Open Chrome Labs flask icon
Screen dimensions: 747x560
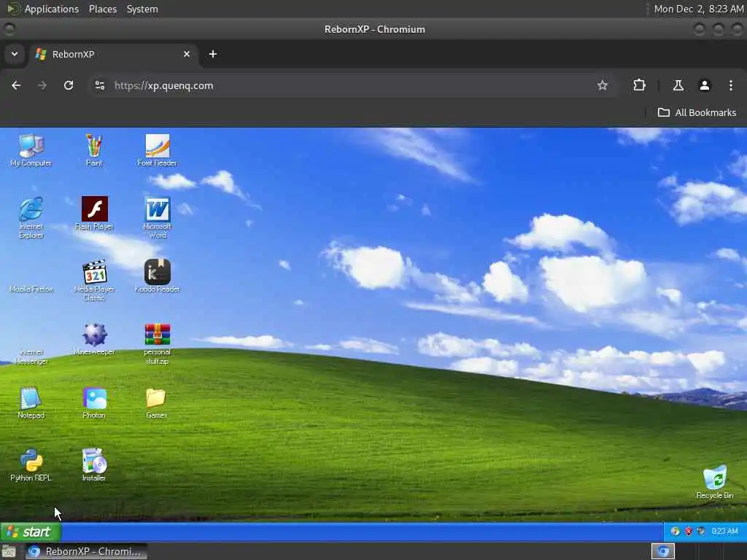coord(678,86)
